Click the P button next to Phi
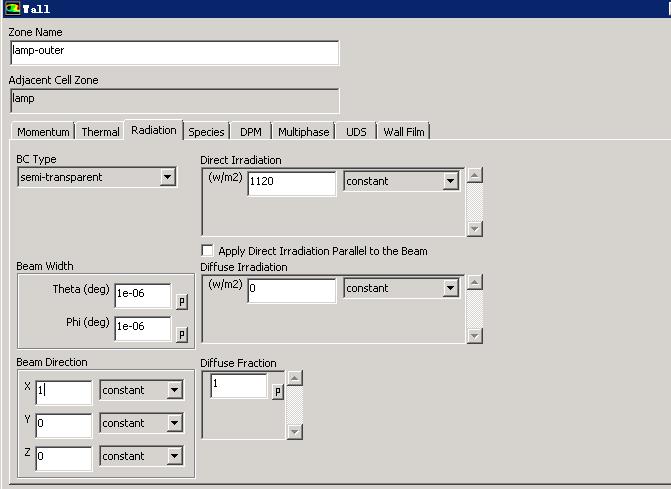Viewport: 671px width, 489px height. [182, 334]
